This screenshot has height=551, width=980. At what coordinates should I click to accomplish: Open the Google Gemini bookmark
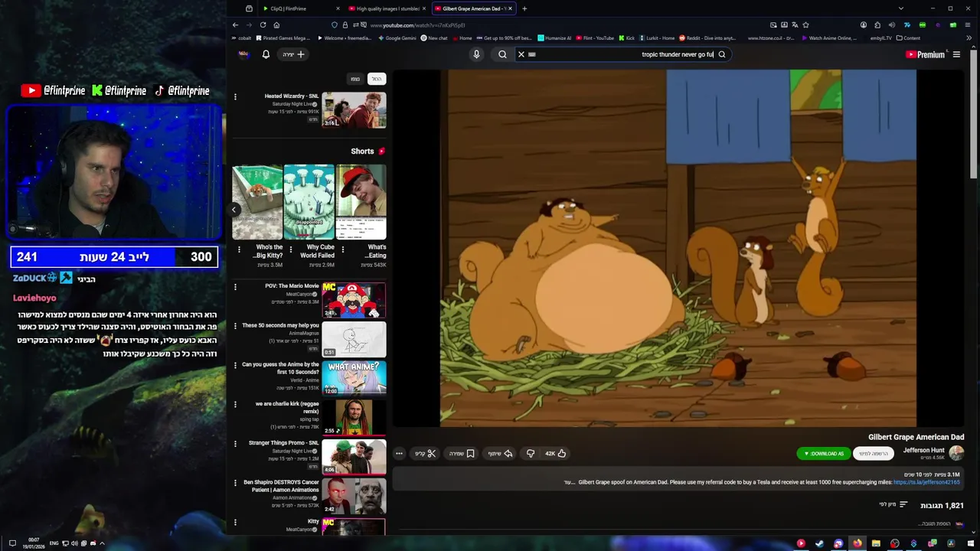397,37
